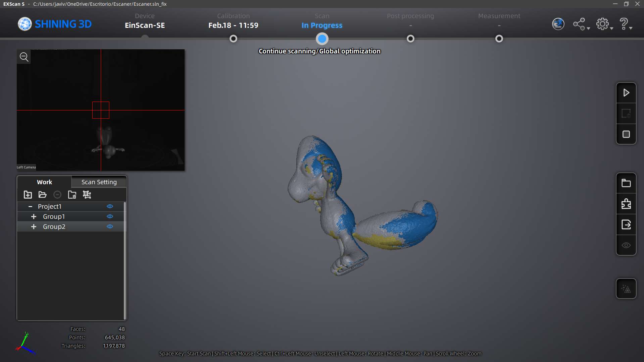
Task: Click the Calibration step marker dot
Action: coord(233,39)
